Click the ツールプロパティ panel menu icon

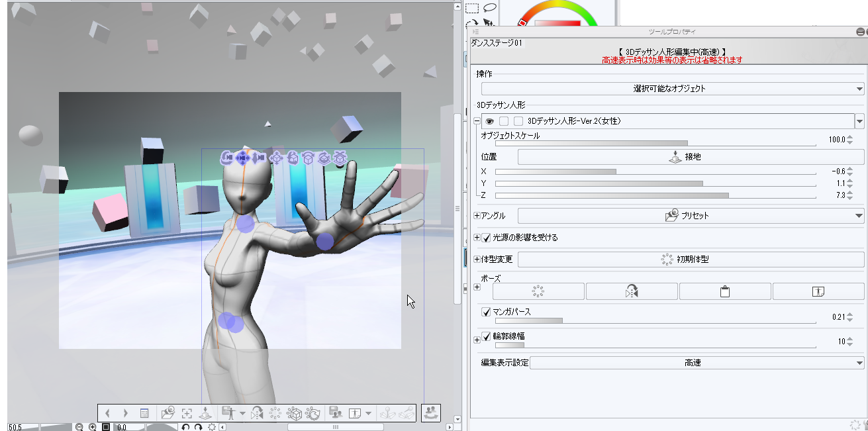tap(476, 32)
